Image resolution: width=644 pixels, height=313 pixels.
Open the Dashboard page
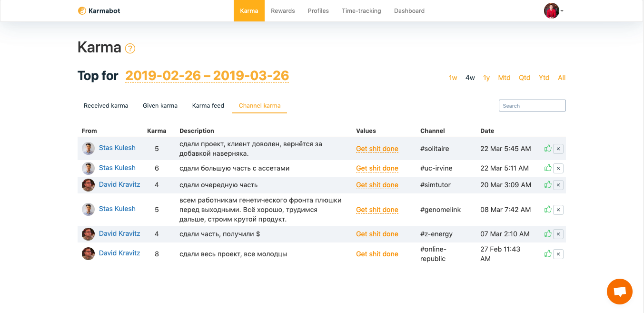click(409, 10)
